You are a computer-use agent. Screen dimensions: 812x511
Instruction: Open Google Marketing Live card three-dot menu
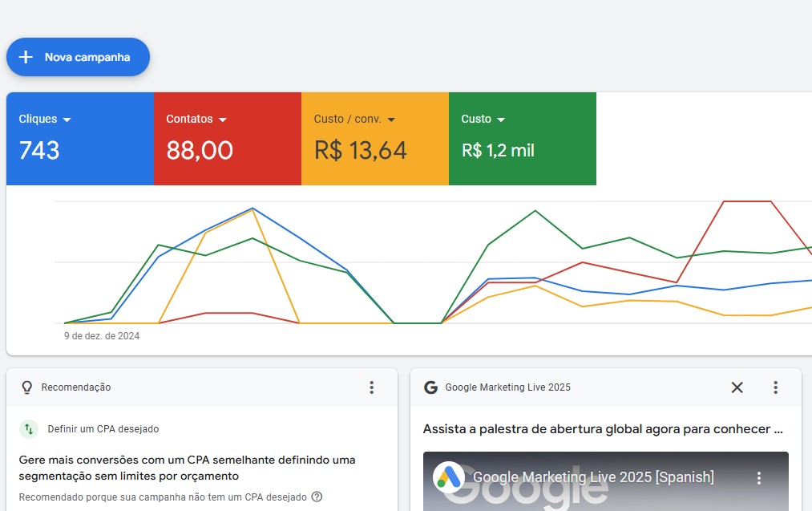click(x=775, y=387)
